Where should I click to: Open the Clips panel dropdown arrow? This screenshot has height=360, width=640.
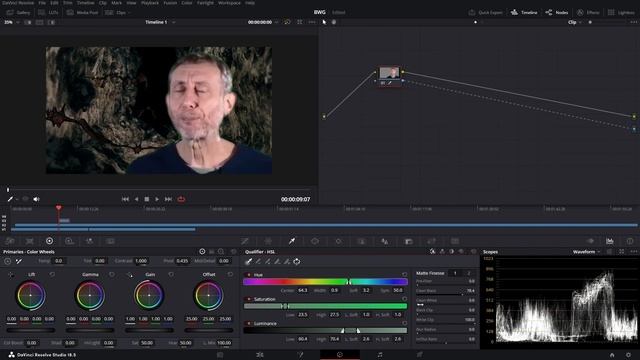point(129,13)
